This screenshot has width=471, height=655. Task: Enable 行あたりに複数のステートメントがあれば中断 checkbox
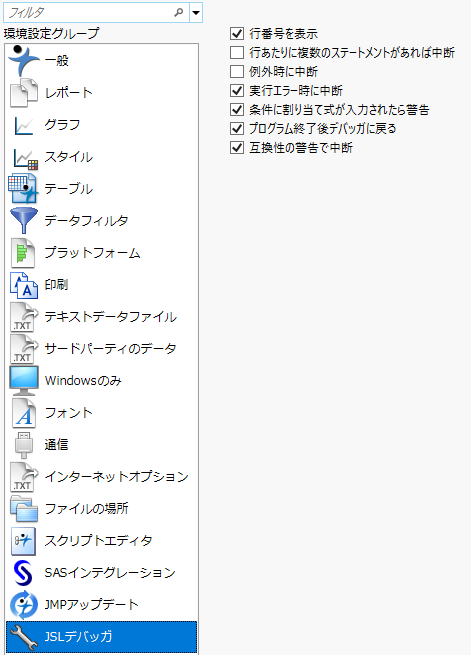(237, 52)
